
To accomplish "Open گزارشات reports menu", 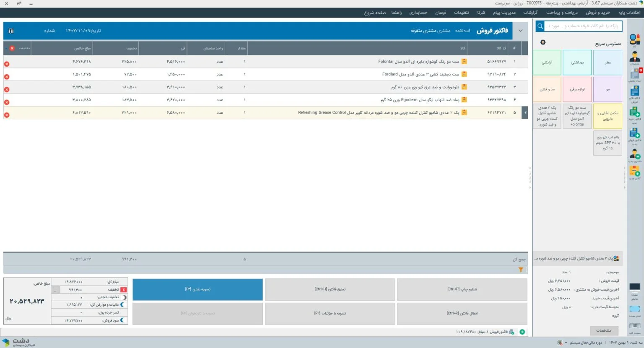I will click(x=530, y=13).
